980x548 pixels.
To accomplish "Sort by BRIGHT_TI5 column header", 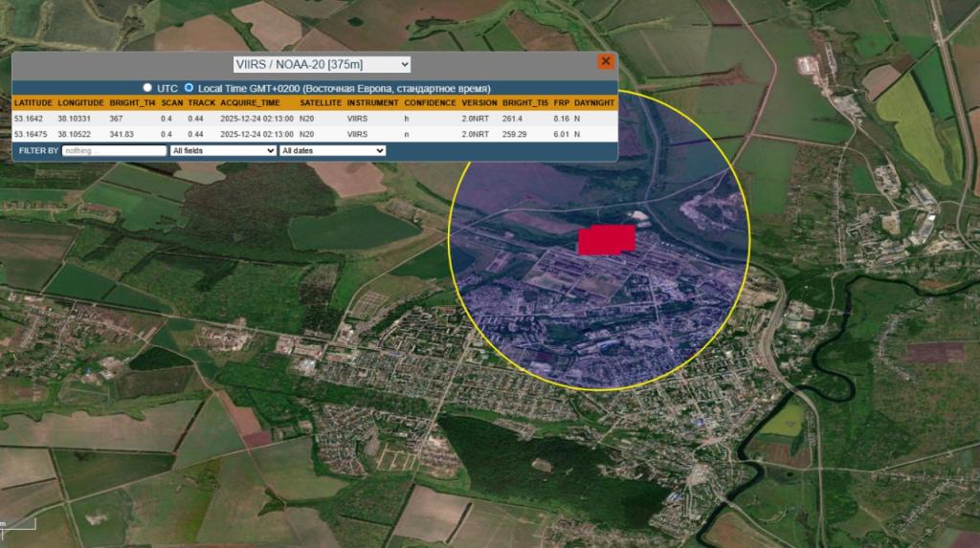I will pyautogui.click(x=525, y=102).
